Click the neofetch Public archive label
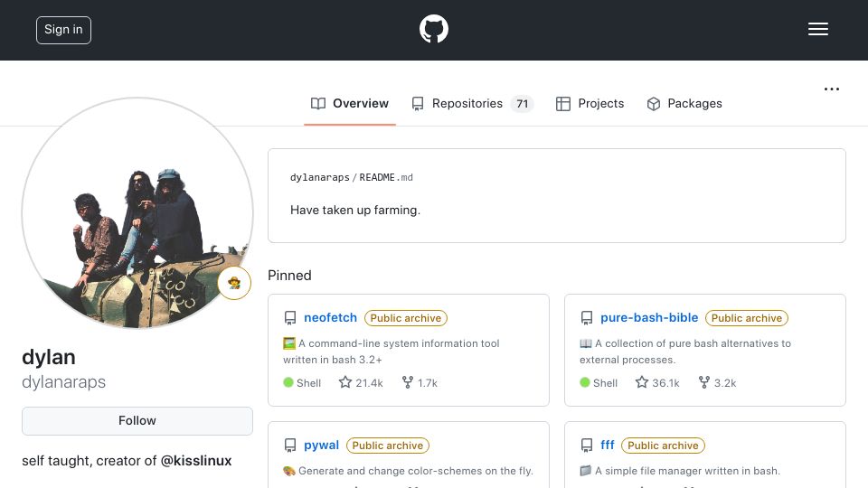Image resolution: width=868 pixels, height=488 pixels. (406, 318)
